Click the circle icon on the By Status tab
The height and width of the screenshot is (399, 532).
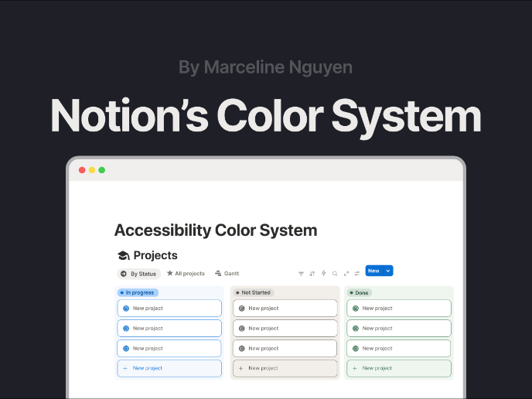pyautogui.click(x=124, y=274)
